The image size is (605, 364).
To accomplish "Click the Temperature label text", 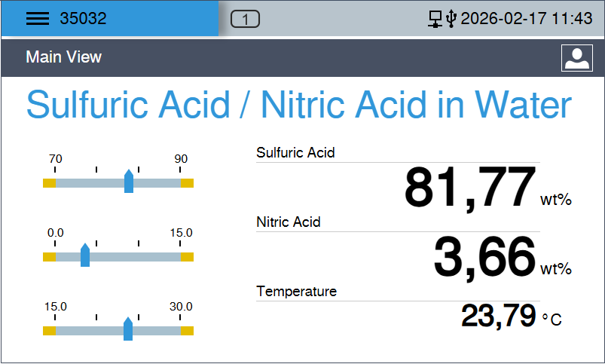I will (x=296, y=291).
